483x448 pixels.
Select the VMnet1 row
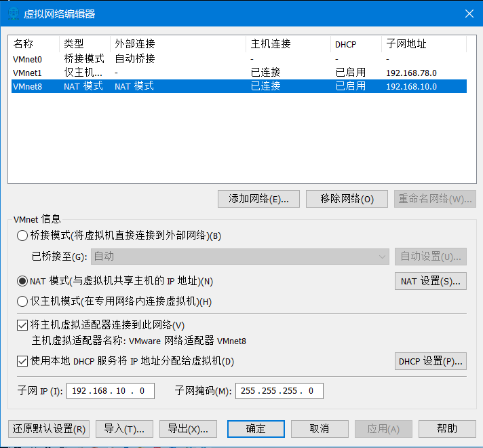tap(239, 73)
